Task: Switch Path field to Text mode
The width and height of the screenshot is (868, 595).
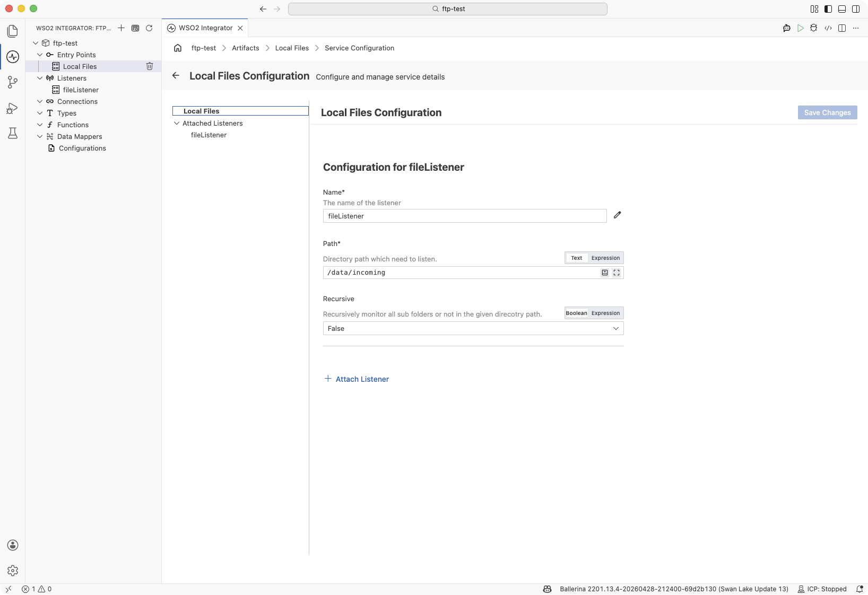Action: [577, 258]
